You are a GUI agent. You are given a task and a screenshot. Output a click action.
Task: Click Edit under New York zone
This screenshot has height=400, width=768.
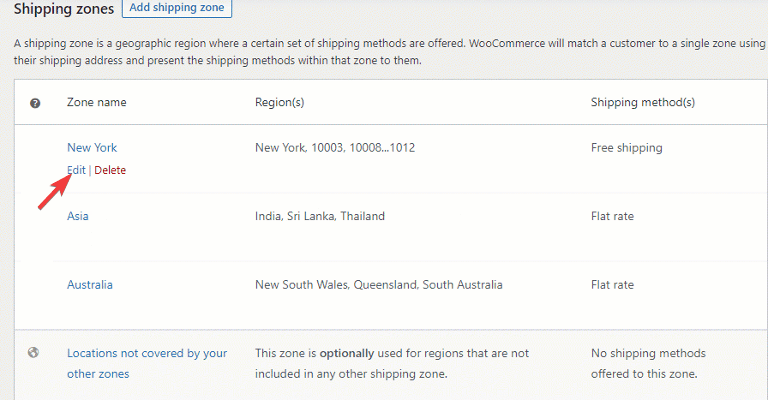(76, 170)
